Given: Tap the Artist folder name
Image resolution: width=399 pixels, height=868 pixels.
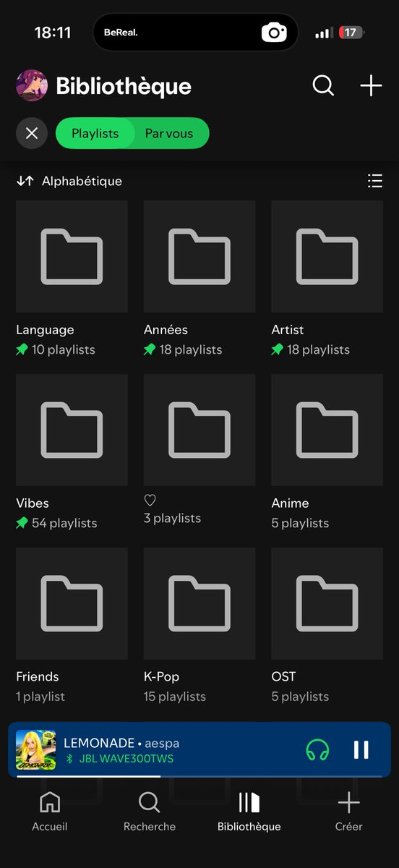Looking at the screenshot, I should 288,330.
